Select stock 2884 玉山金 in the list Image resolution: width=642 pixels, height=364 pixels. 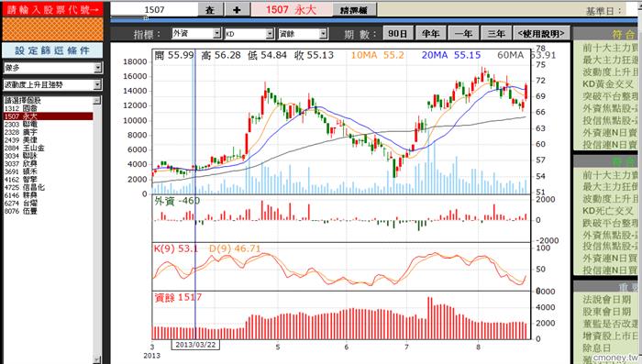click(49, 148)
